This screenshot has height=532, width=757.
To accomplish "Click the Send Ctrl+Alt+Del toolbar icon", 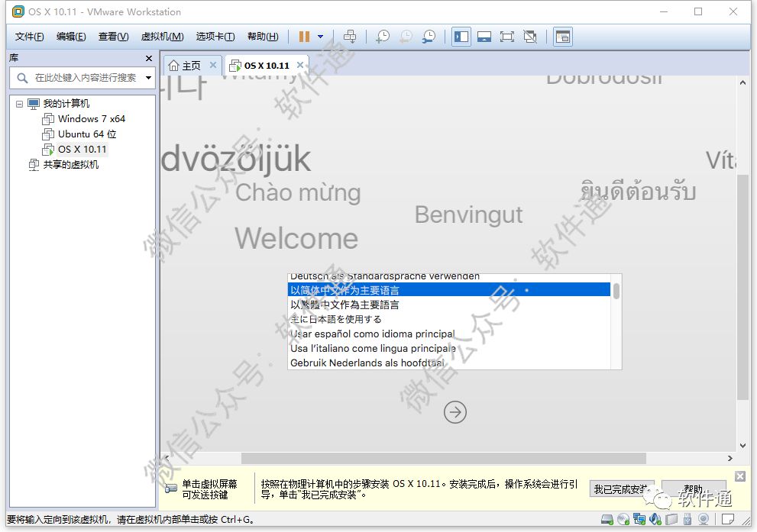I will [350, 37].
